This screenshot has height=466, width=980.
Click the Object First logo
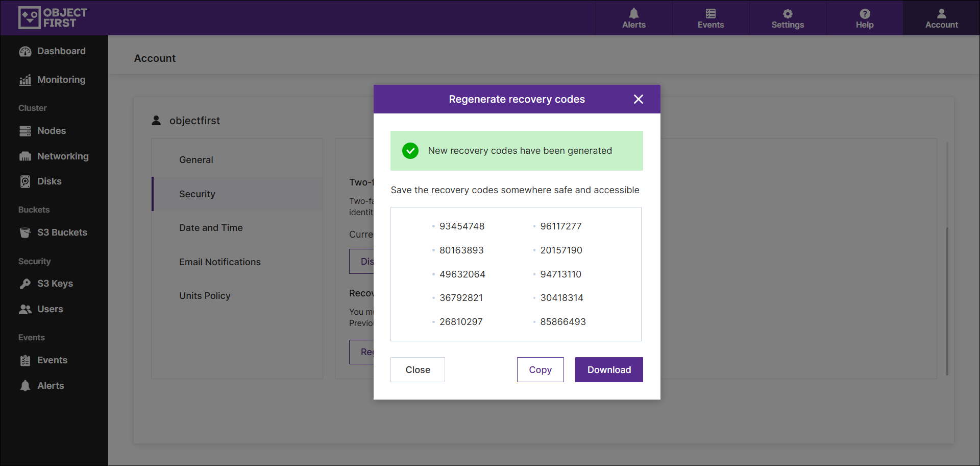click(53, 18)
